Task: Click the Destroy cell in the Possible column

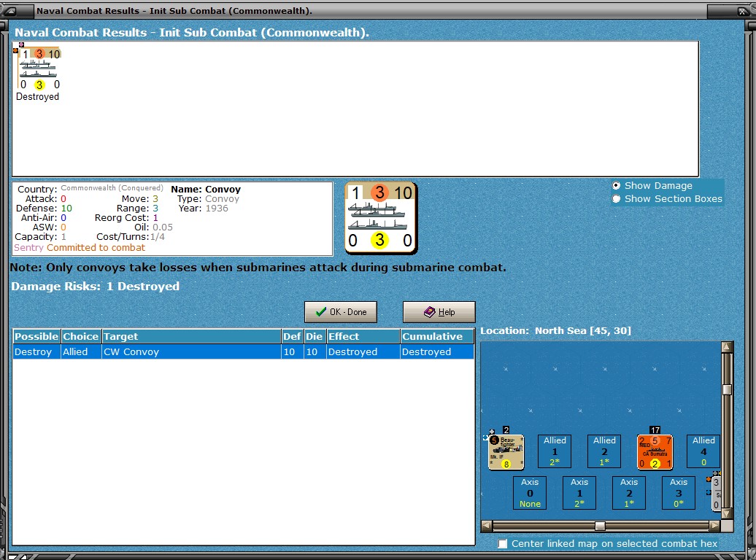Action: (x=36, y=351)
